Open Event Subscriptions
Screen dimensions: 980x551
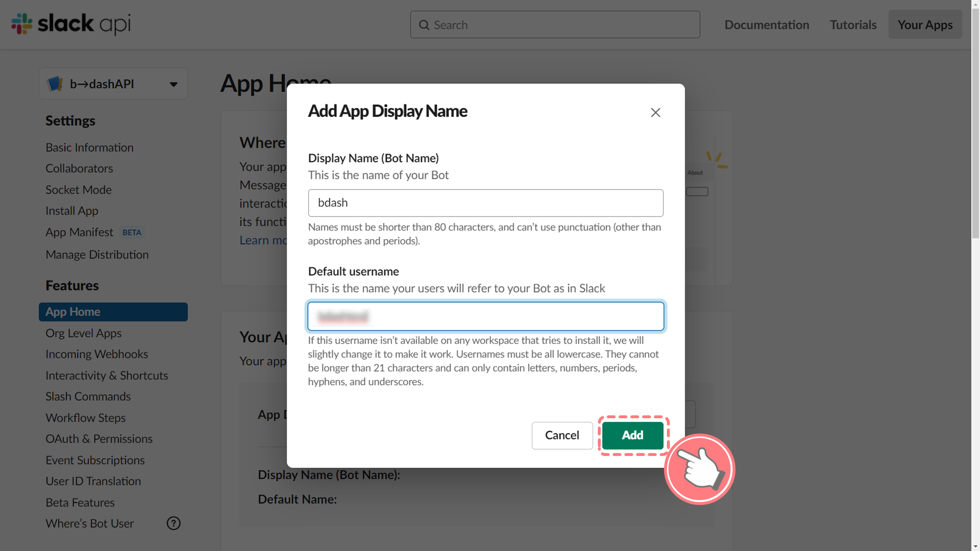(x=95, y=460)
